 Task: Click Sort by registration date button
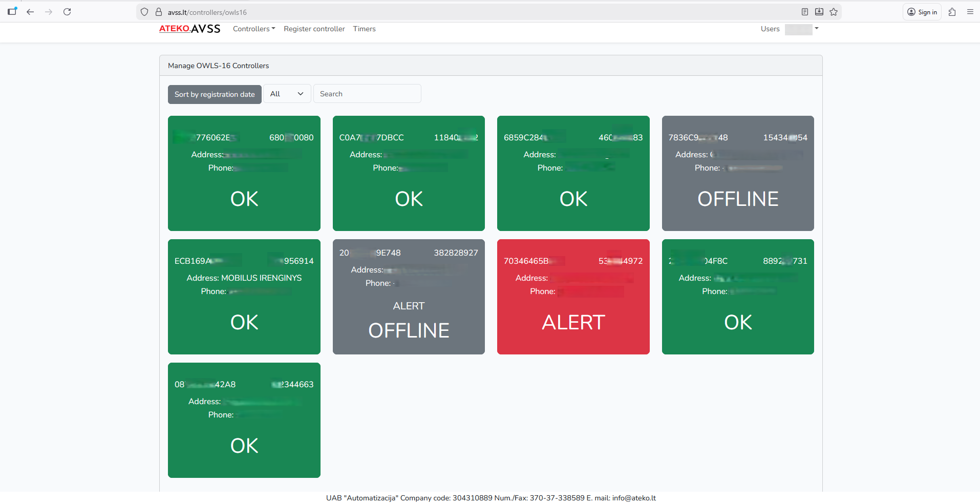pos(215,94)
